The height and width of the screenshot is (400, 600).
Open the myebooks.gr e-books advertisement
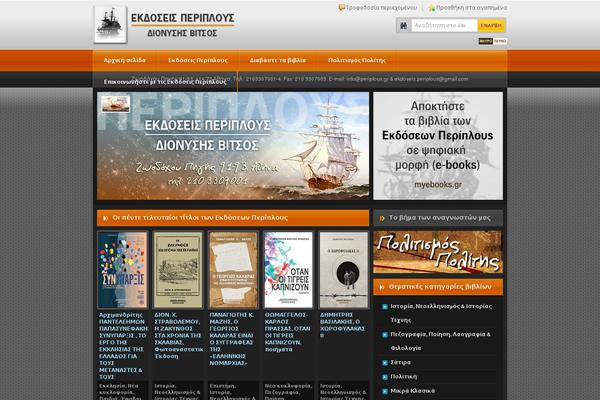coord(438,146)
